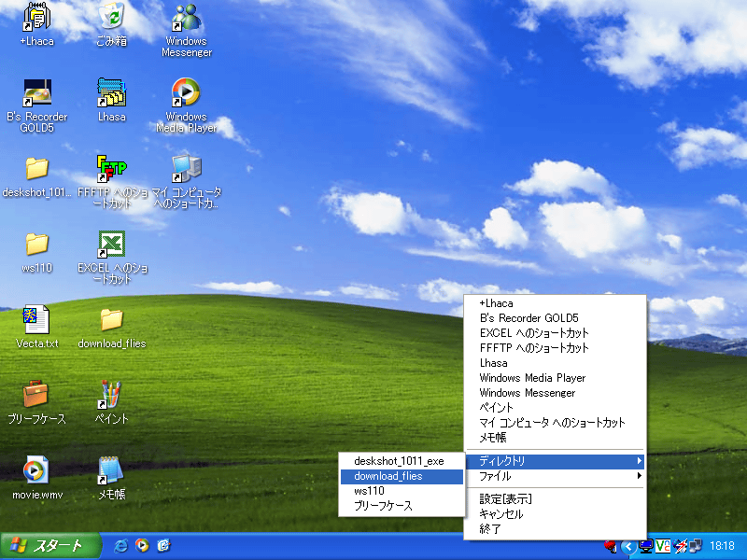Open ws110 in directory submenu

[x=402, y=491]
